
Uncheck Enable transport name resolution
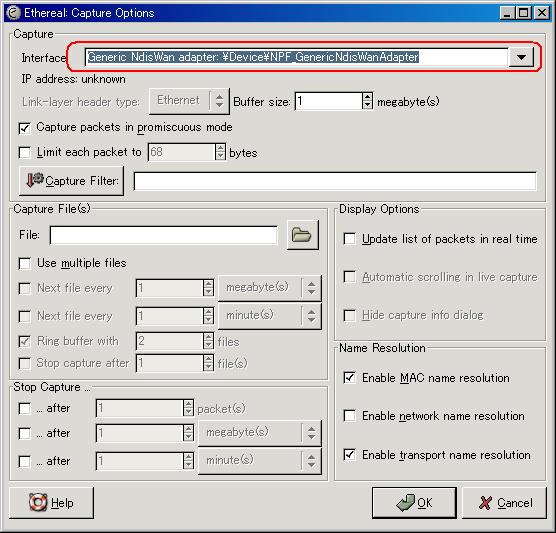[x=350, y=454]
